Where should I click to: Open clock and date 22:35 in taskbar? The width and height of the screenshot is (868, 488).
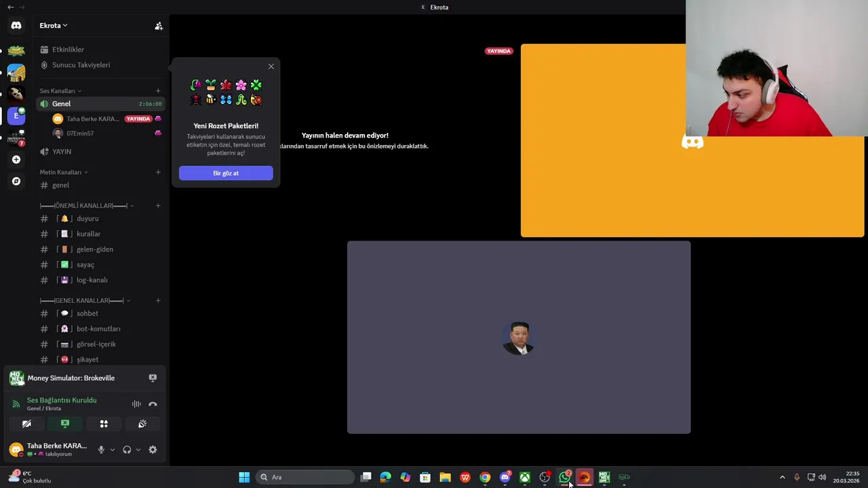tap(846, 477)
